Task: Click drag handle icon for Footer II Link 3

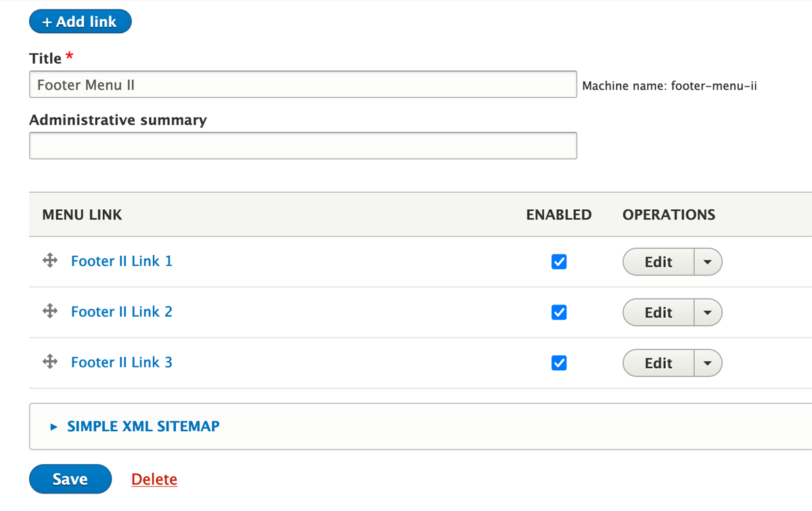Action: [50, 362]
